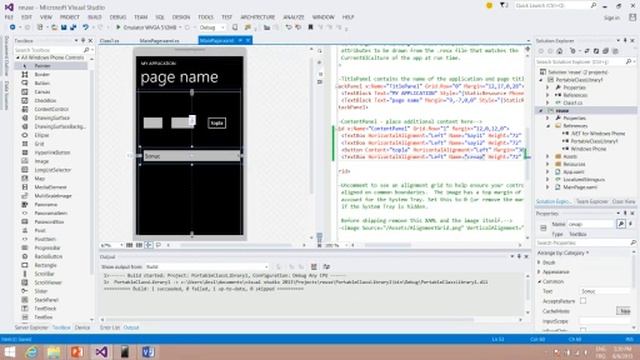Open the Server Explorer tab at bottom left
The height and width of the screenshot is (360, 640).
(x=31, y=327)
